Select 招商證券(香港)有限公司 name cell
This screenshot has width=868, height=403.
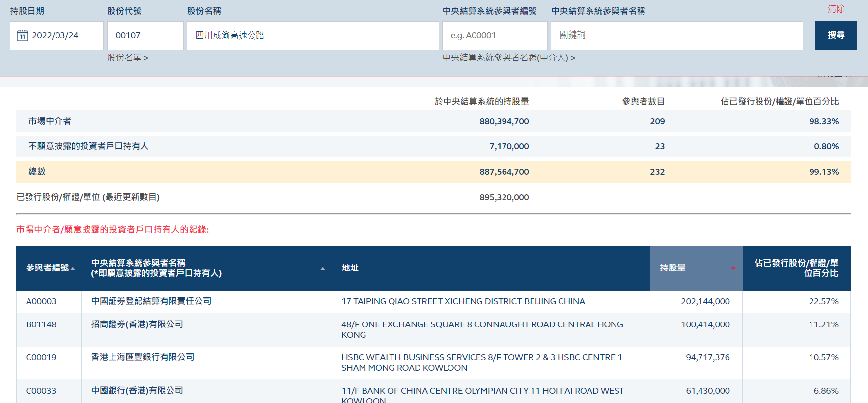[x=137, y=324]
